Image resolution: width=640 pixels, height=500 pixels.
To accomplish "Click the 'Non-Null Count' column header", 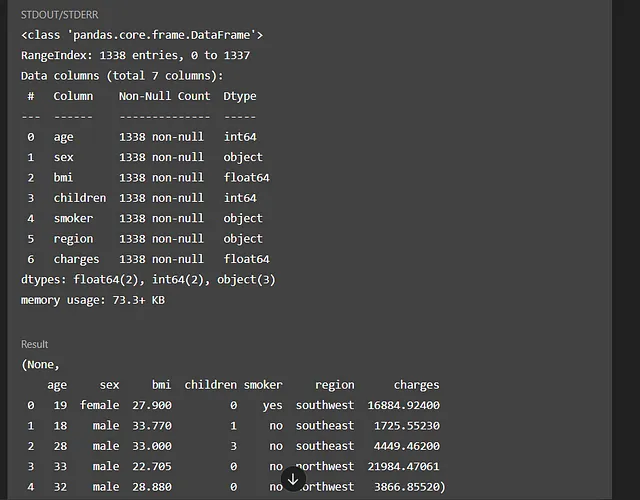I will coord(164,96).
